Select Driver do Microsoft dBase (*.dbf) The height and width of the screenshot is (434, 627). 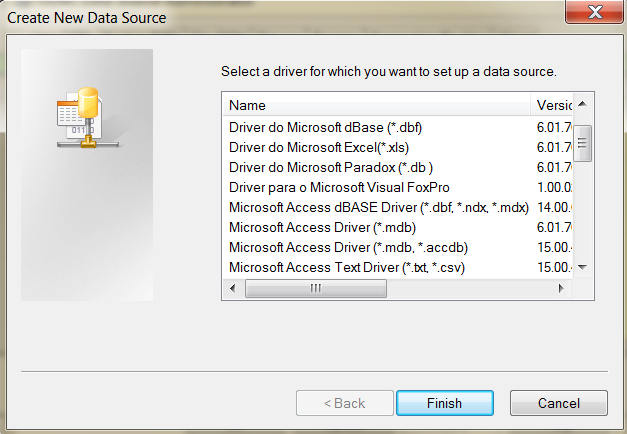tap(325, 128)
